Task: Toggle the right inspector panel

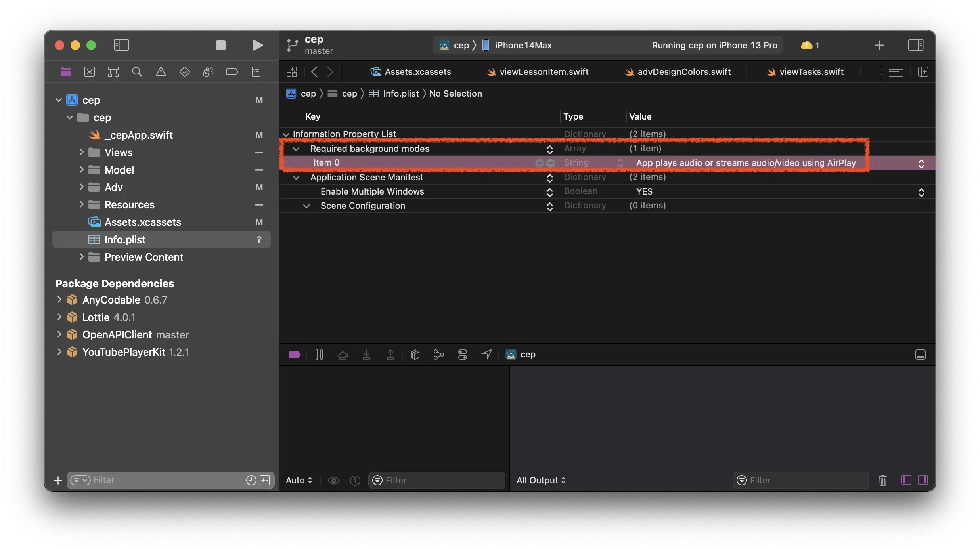Action: (915, 45)
